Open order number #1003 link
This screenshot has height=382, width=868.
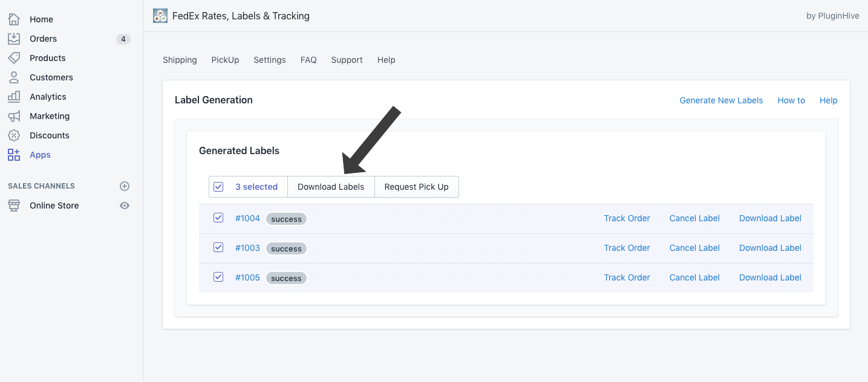pos(247,248)
